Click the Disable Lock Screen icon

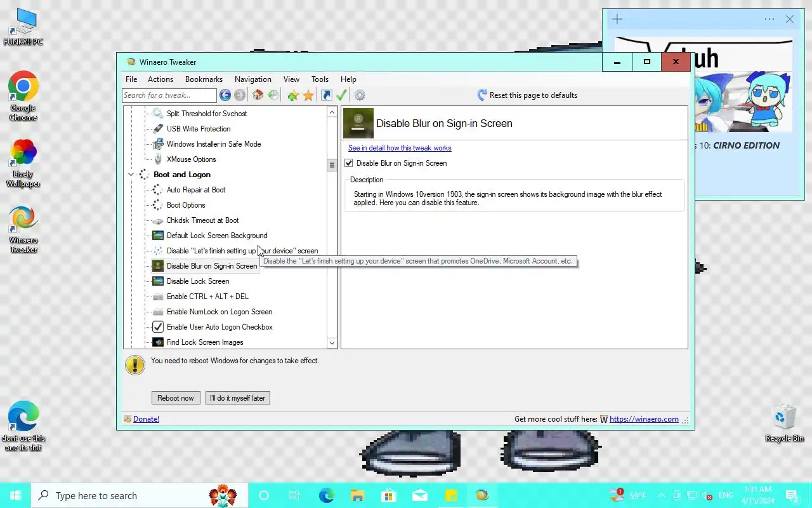point(158,281)
